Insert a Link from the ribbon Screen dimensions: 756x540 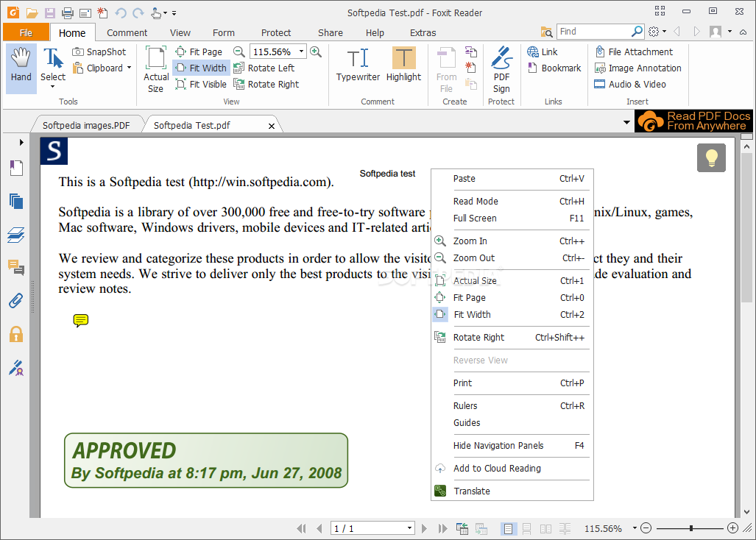pyautogui.click(x=543, y=51)
